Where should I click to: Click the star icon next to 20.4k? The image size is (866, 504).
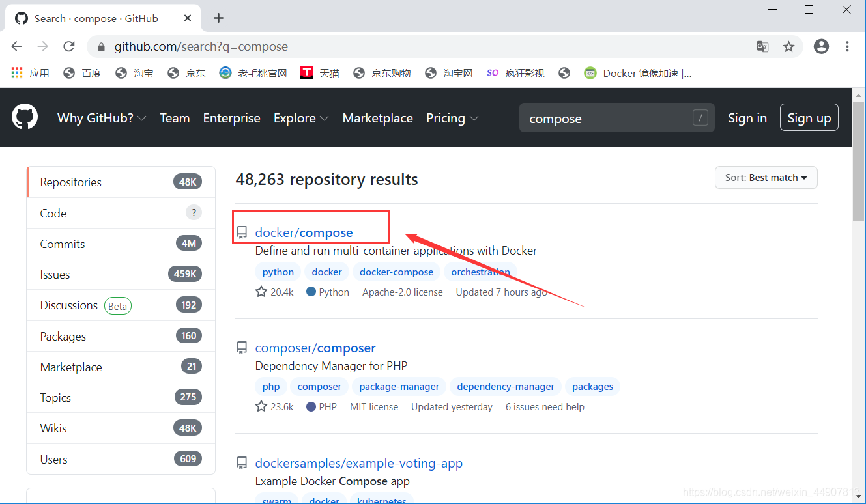click(261, 292)
